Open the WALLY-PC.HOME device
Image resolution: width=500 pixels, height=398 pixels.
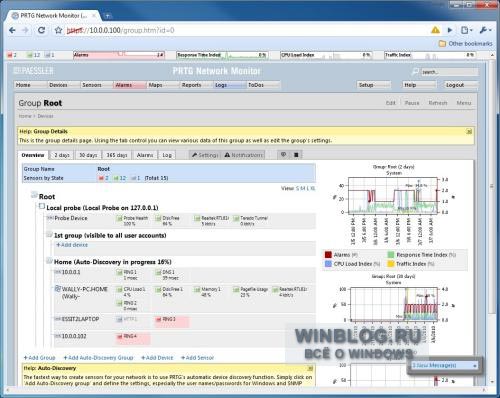[x=84, y=292]
